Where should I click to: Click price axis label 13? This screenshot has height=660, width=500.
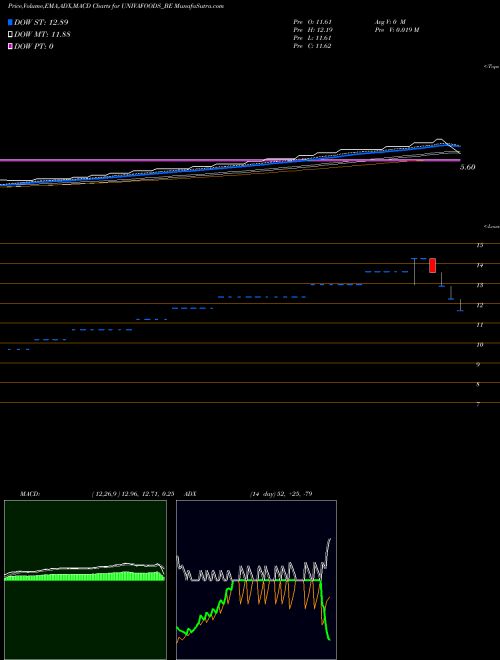[479, 285]
